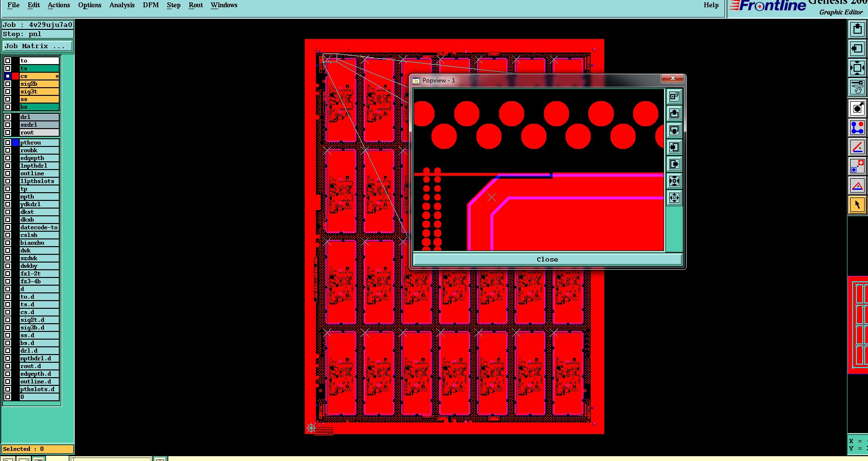Click the Popview pan left icon
This screenshot has height=461, width=868.
[x=674, y=147]
